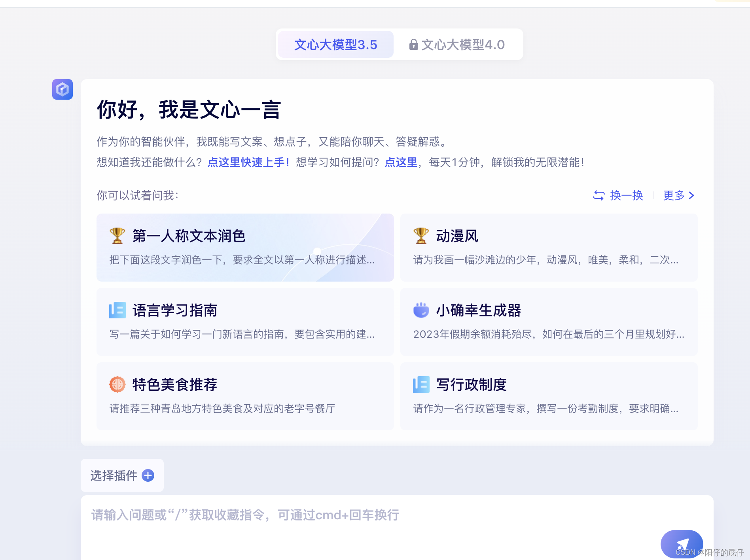Click the hand icon on 小确幸生成器 card

421,310
